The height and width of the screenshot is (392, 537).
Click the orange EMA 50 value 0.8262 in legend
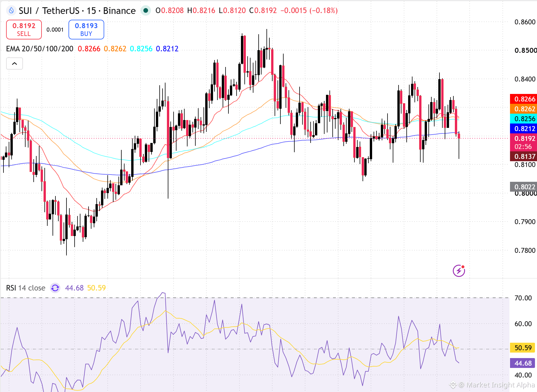pyautogui.click(x=115, y=49)
